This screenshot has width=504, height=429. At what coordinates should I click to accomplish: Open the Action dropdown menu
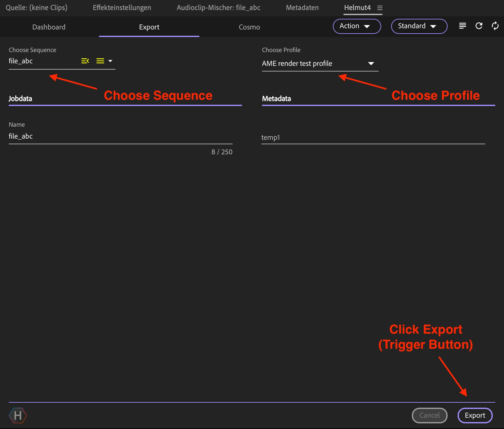357,26
